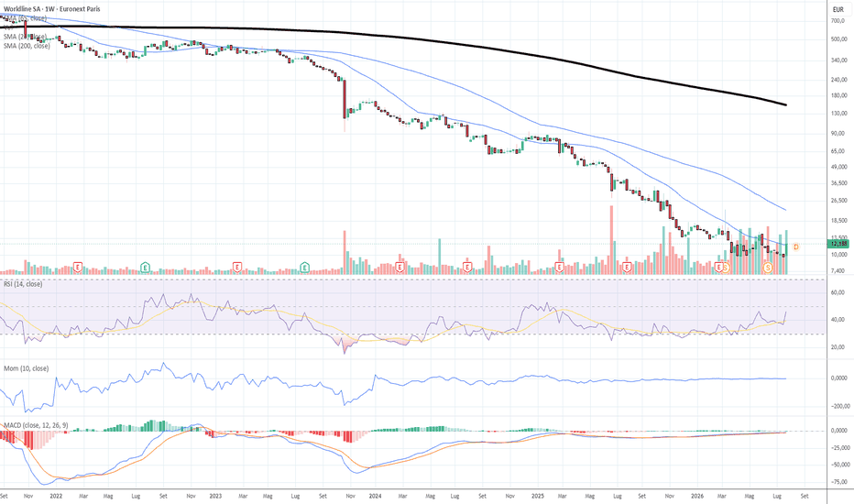This screenshot has height=504, width=854.
Task: Click the orange D dividend marker
Action: click(x=795, y=247)
